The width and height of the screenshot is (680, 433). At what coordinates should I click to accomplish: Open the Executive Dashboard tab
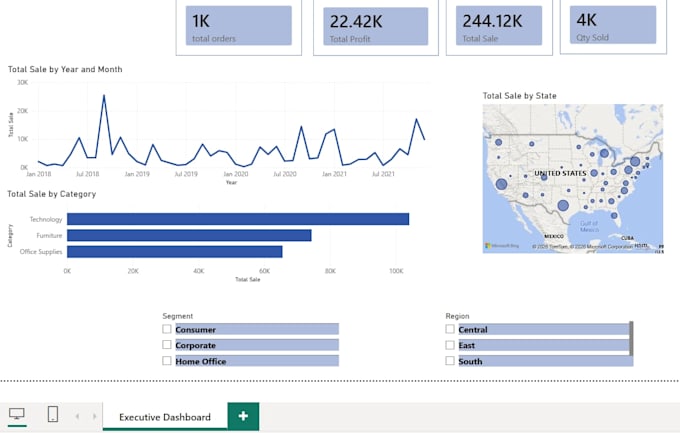coord(165,417)
